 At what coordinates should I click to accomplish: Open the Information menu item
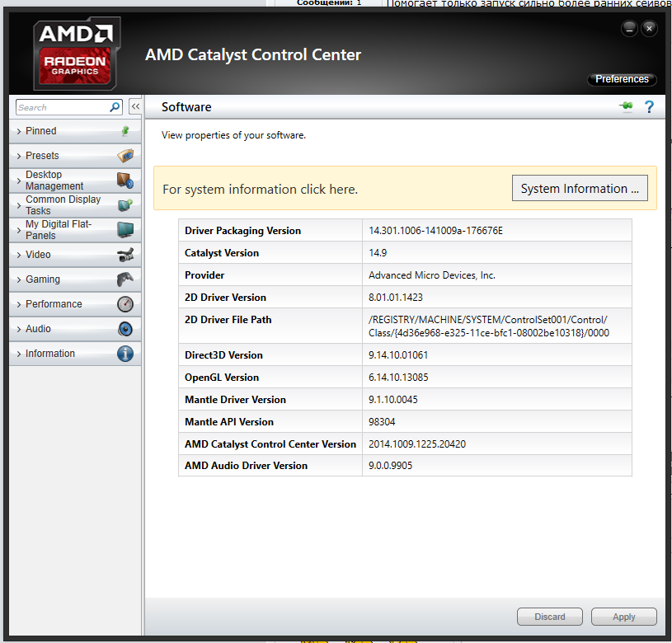coord(75,354)
